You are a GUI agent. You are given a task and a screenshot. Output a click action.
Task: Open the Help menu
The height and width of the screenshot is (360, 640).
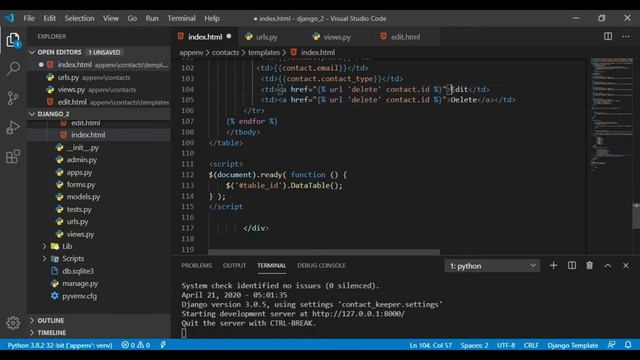point(212,18)
